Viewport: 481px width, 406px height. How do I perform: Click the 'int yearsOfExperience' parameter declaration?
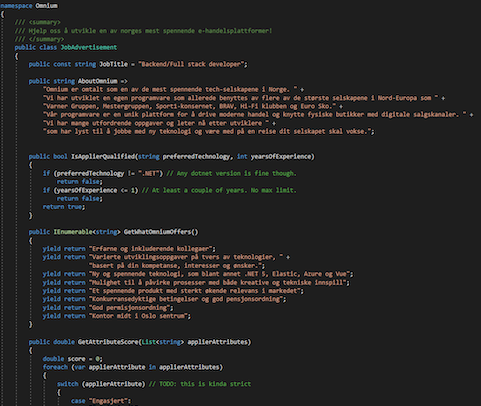point(274,156)
